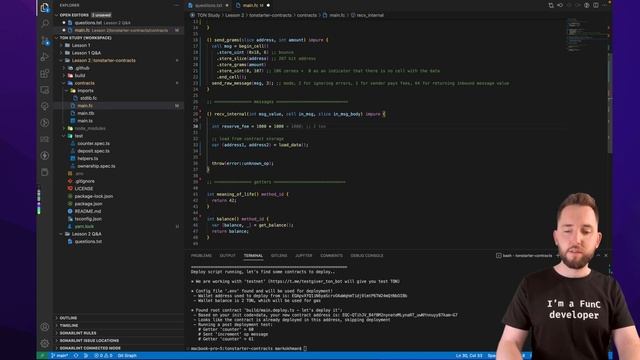Open tsconfig.json in the file tree

pos(88,219)
